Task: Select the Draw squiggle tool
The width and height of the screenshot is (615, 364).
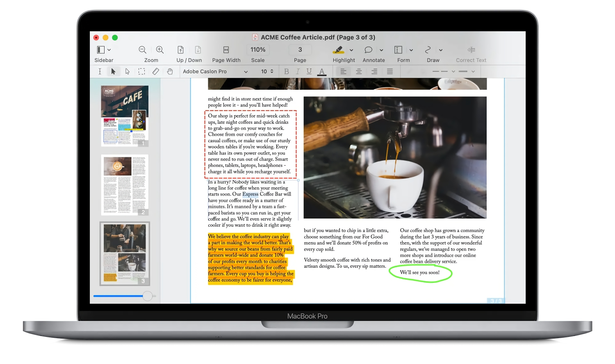Action: pyautogui.click(x=428, y=50)
